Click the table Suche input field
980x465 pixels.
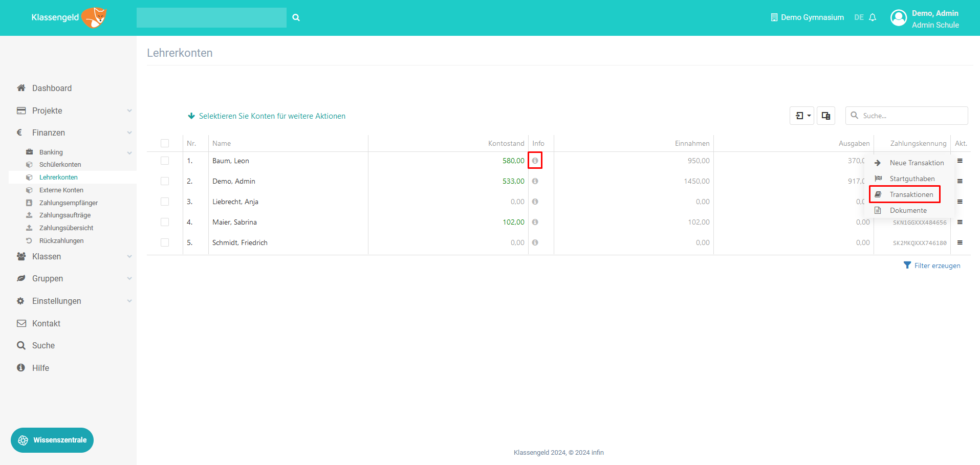[x=907, y=116]
